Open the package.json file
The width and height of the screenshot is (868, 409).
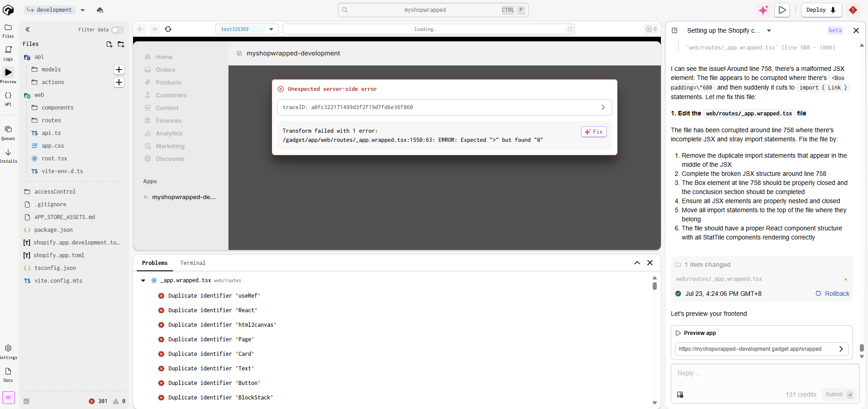[x=53, y=230]
